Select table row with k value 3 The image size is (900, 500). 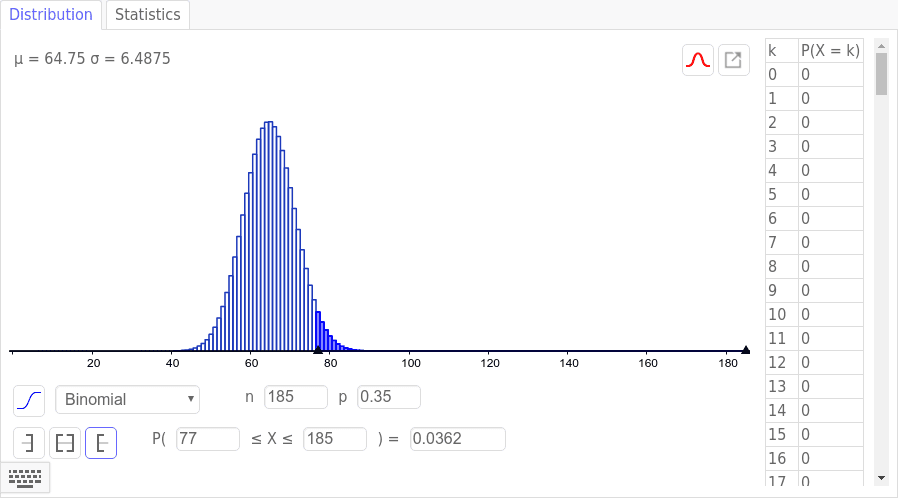(x=814, y=146)
